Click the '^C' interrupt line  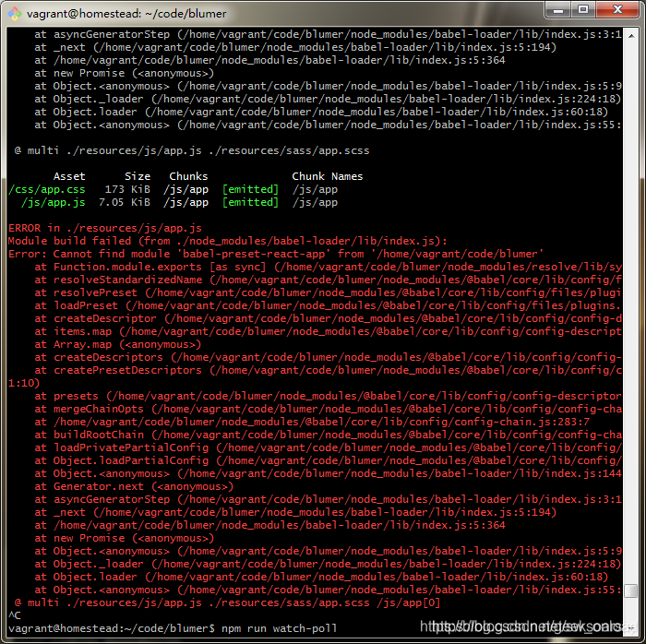click(15, 615)
